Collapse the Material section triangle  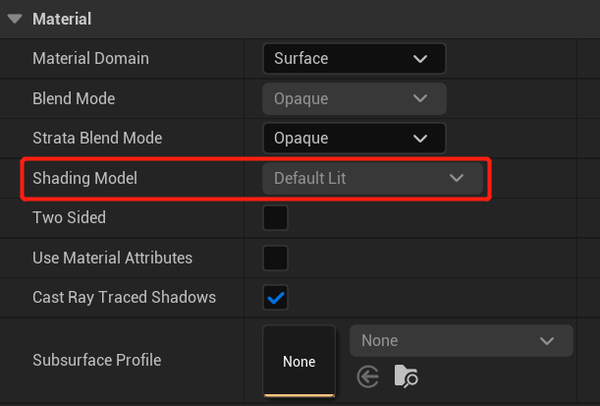point(14,19)
